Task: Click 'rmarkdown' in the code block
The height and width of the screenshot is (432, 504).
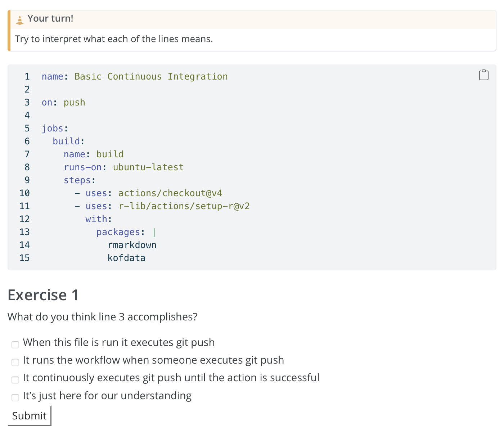Action: point(132,245)
